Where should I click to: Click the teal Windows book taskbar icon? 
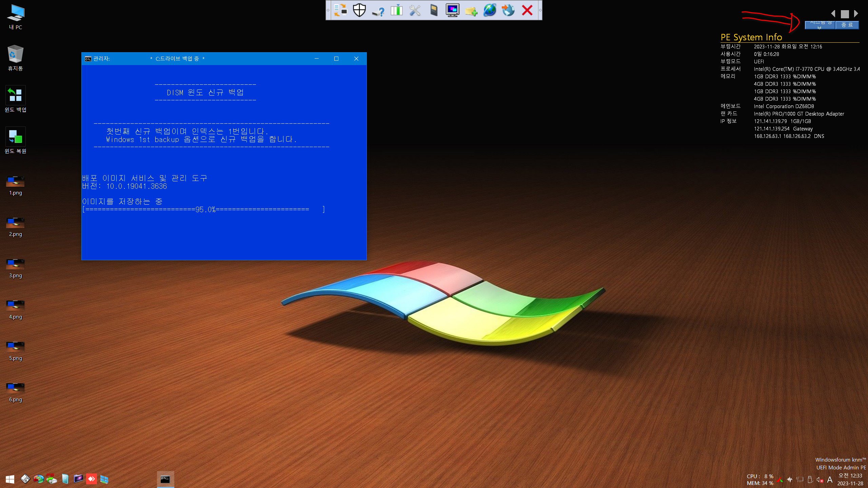65,479
